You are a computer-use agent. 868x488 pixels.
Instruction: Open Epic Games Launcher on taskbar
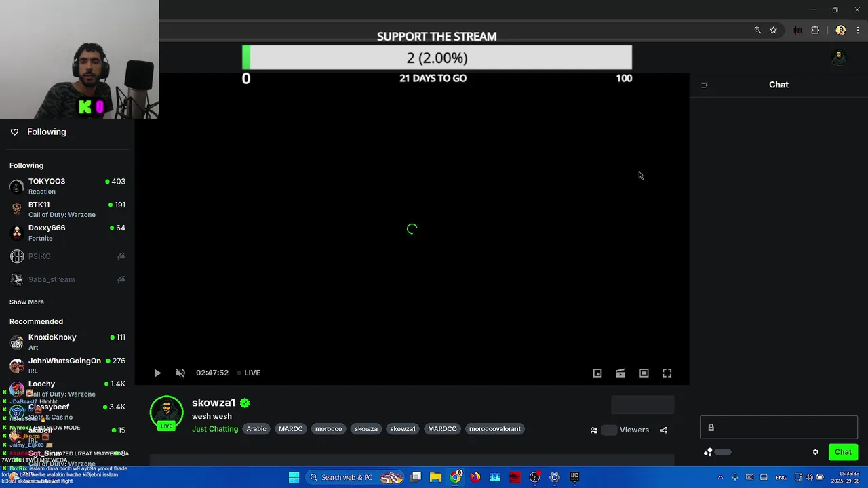[574, 477]
